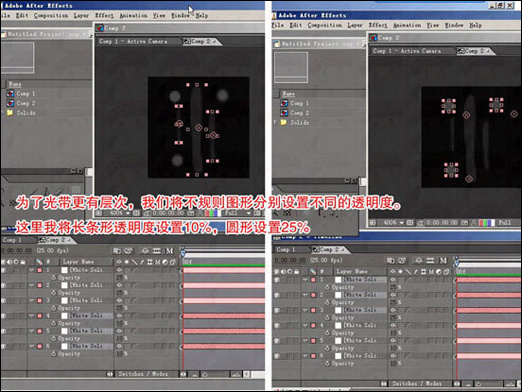
Task: Select layer 4 White Solid in left timeline
Action: pos(86,315)
